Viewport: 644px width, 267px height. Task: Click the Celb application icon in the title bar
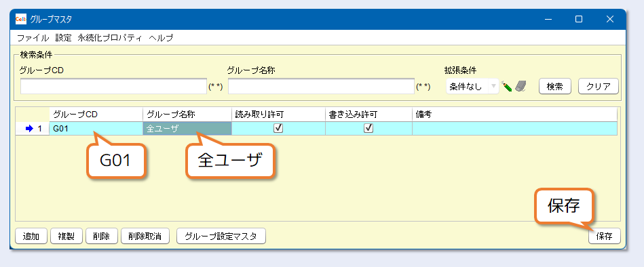tap(21, 19)
